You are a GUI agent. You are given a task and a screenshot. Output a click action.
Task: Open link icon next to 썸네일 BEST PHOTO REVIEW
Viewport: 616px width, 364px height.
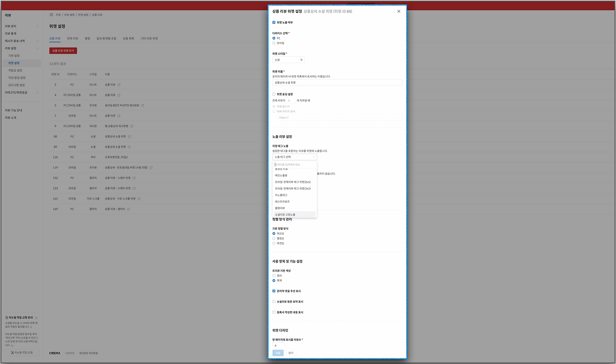142,105
